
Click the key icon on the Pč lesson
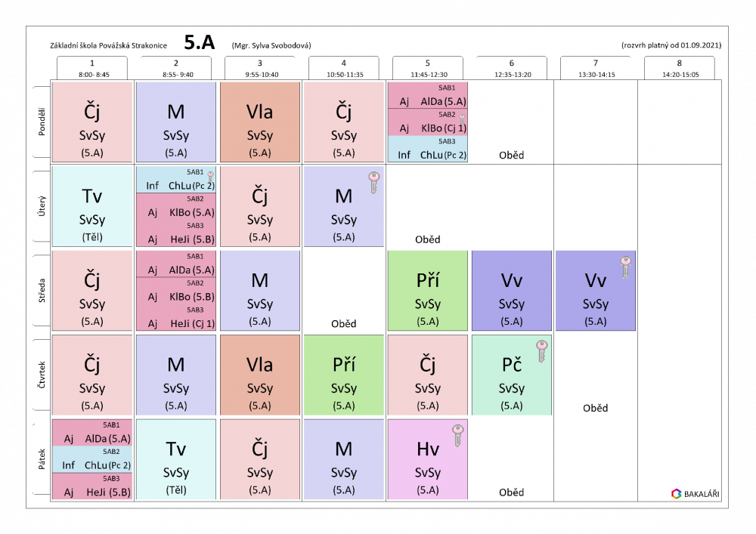[541, 351]
